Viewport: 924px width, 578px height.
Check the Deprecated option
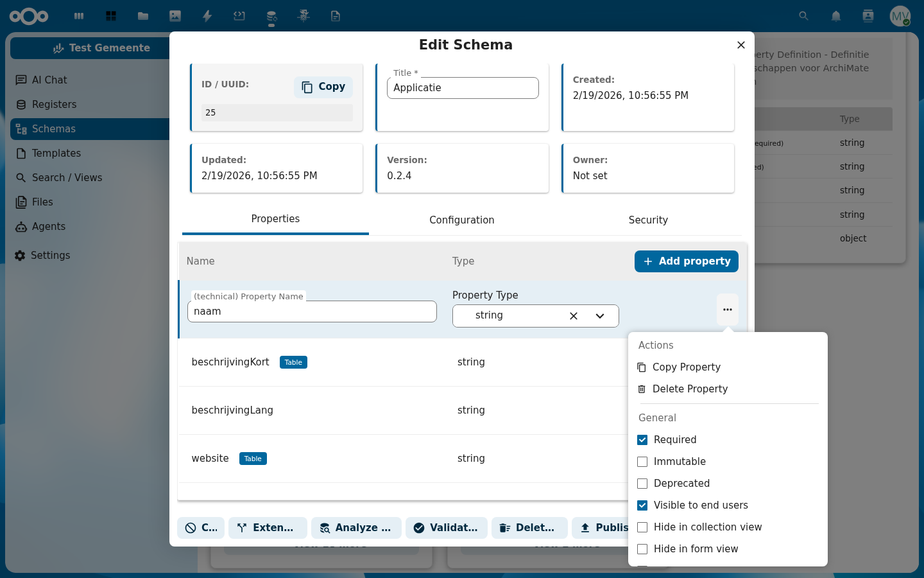pos(642,484)
